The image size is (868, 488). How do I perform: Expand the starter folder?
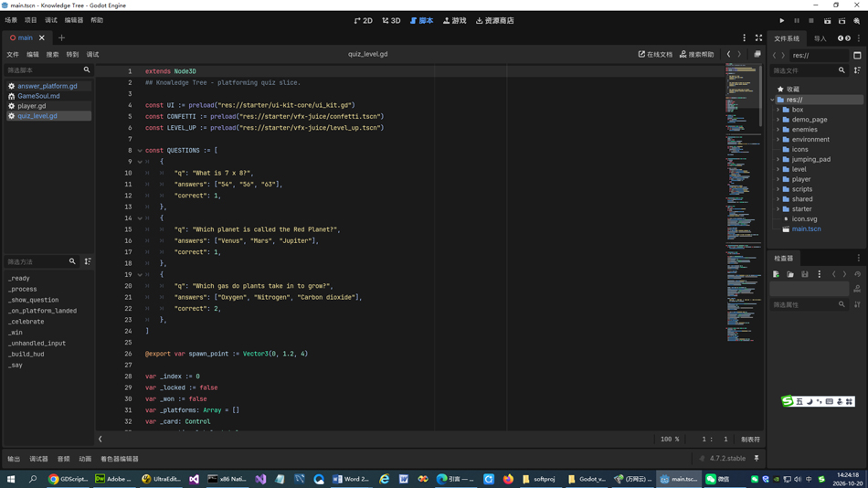778,209
